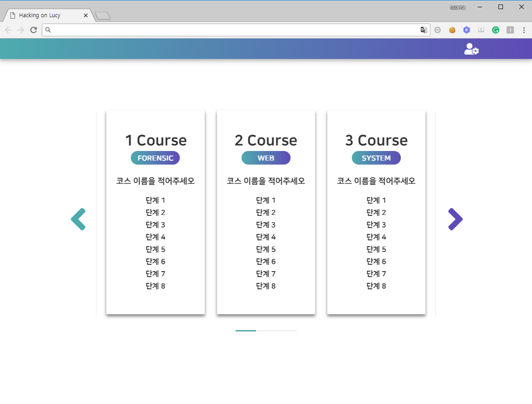Image resolution: width=532 pixels, height=404 pixels.
Task: Click the SYSTEM category badge
Action: [376, 158]
